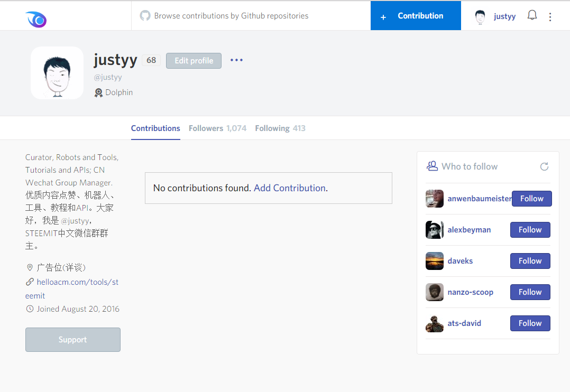
Task: Click the Contribution button in header
Action: click(x=416, y=16)
